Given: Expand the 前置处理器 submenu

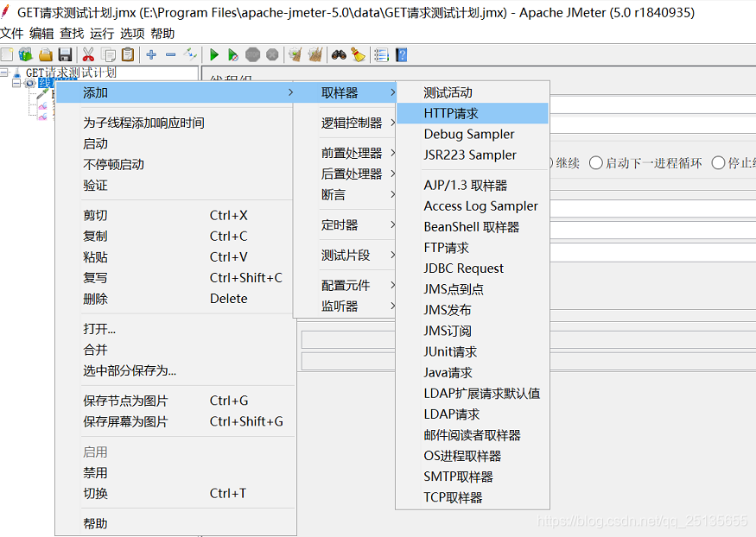Looking at the screenshot, I should click(352, 153).
